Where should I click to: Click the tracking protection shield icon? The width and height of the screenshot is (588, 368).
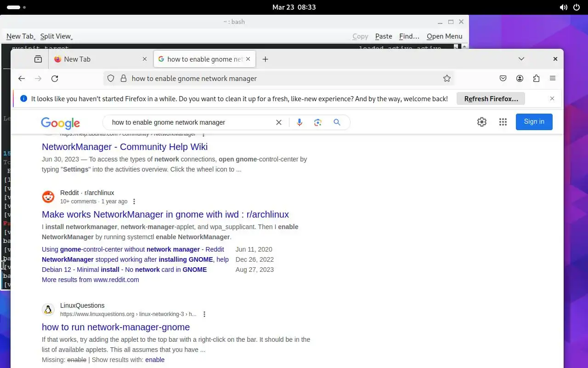[x=111, y=79]
